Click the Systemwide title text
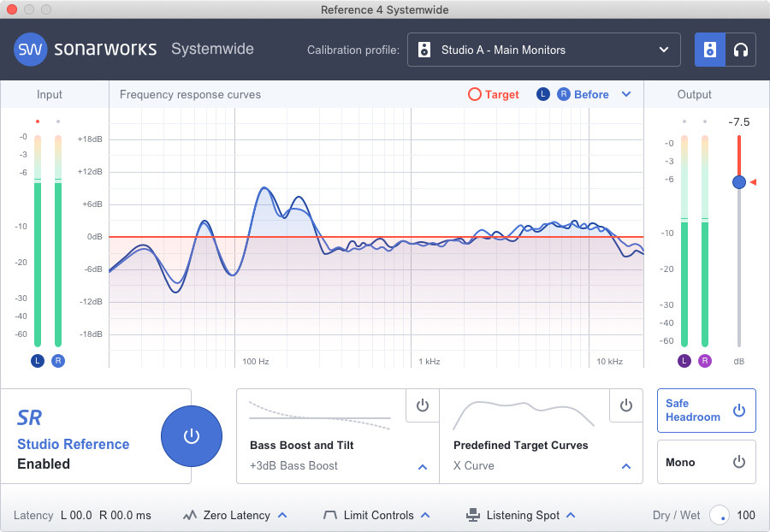The image size is (770, 532). click(212, 49)
